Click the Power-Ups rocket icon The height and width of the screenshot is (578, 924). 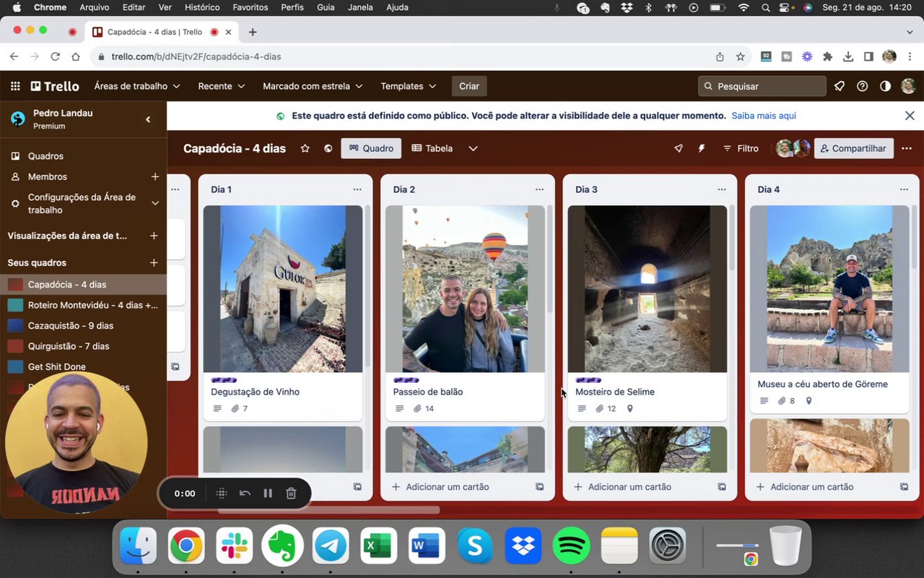pos(678,148)
